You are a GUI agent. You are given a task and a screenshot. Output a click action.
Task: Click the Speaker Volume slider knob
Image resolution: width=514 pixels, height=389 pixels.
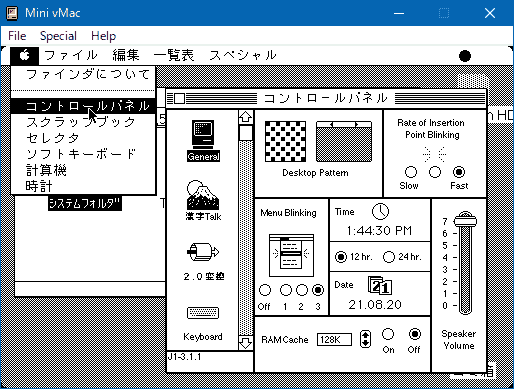pyautogui.click(x=465, y=220)
